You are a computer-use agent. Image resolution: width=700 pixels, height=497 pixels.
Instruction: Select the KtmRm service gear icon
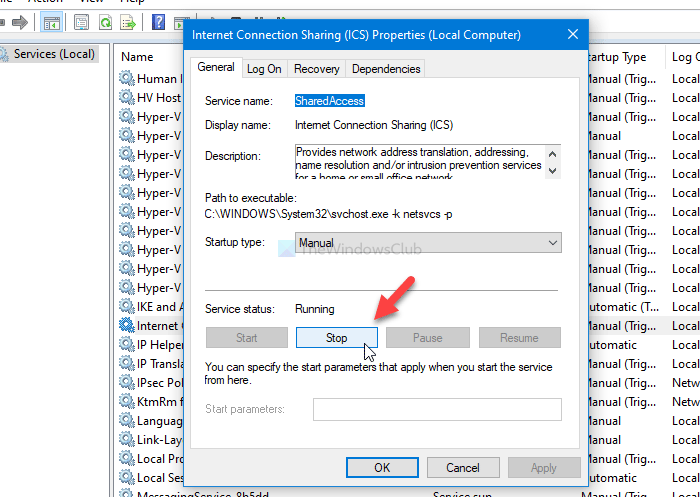[x=126, y=402]
